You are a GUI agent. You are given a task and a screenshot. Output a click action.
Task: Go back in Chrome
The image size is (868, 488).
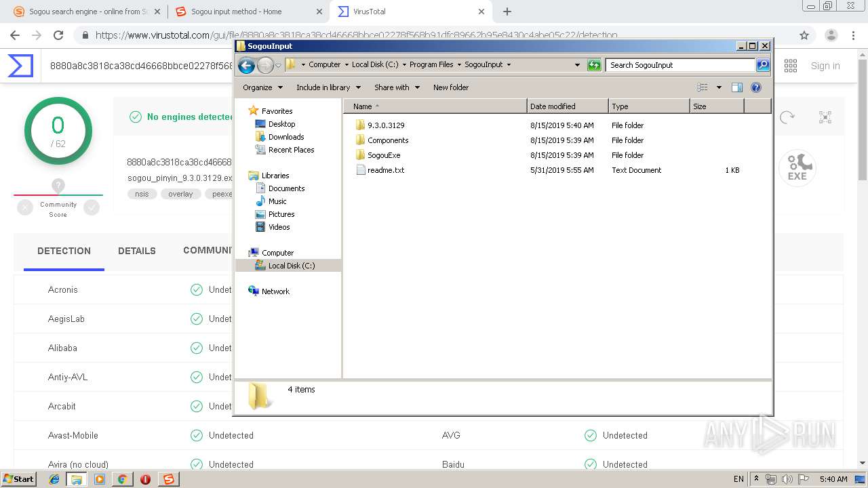click(15, 35)
